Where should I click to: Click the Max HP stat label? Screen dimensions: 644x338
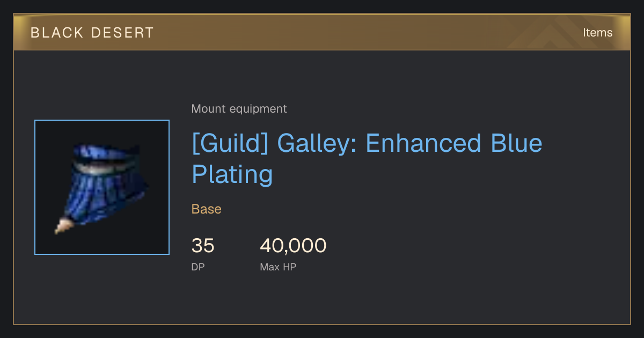[278, 267]
